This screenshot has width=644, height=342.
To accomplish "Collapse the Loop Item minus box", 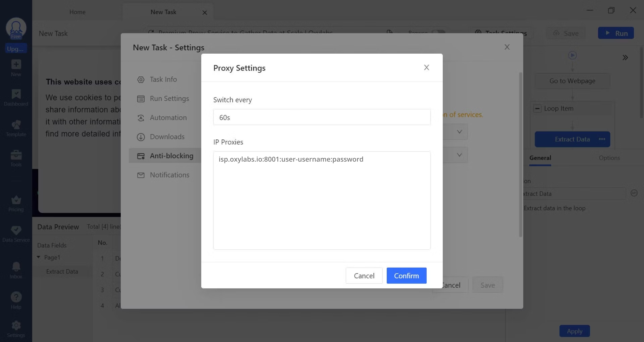I will pos(537,108).
